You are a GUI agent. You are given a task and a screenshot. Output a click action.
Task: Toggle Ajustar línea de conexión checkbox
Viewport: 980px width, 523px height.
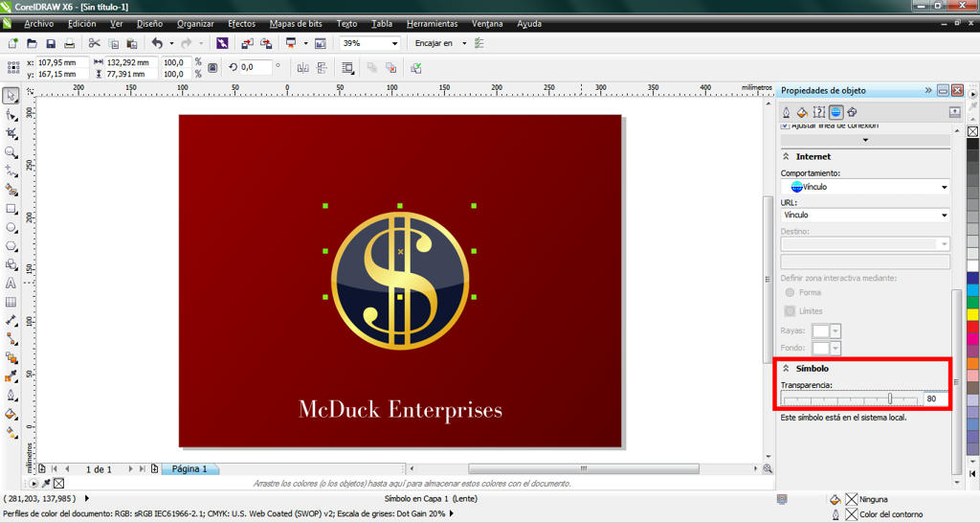785,125
